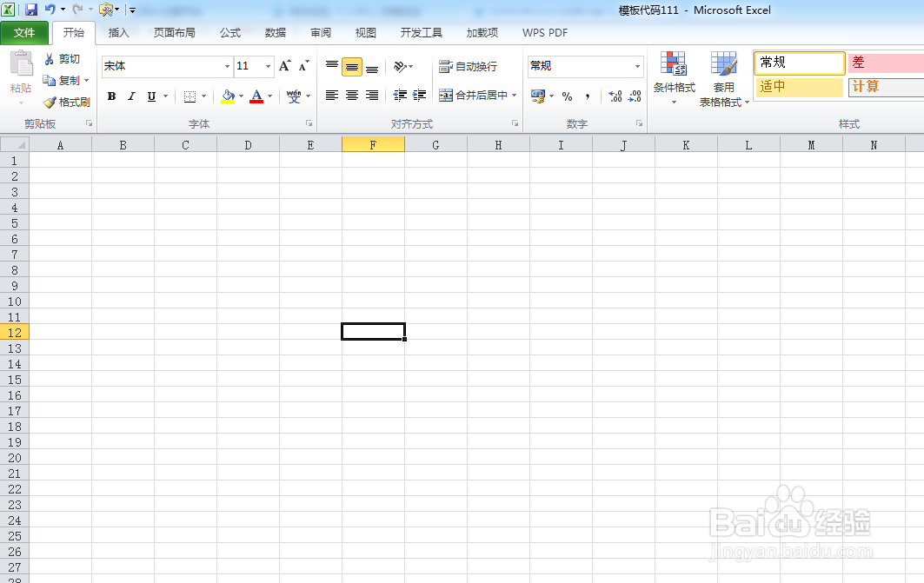This screenshot has height=583, width=924.
Task: Expand the 合并后居中 dropdown arrow
Action: click(514, 95)
